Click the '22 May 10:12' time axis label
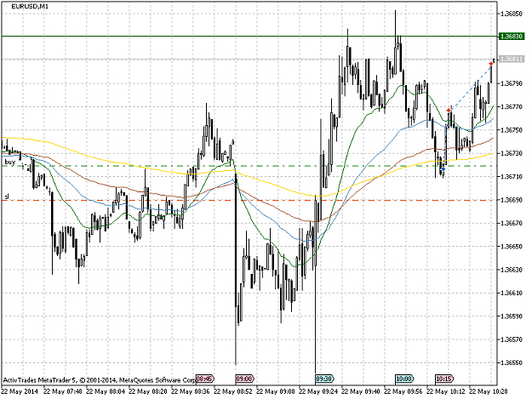532x399 pixels. 446,391
